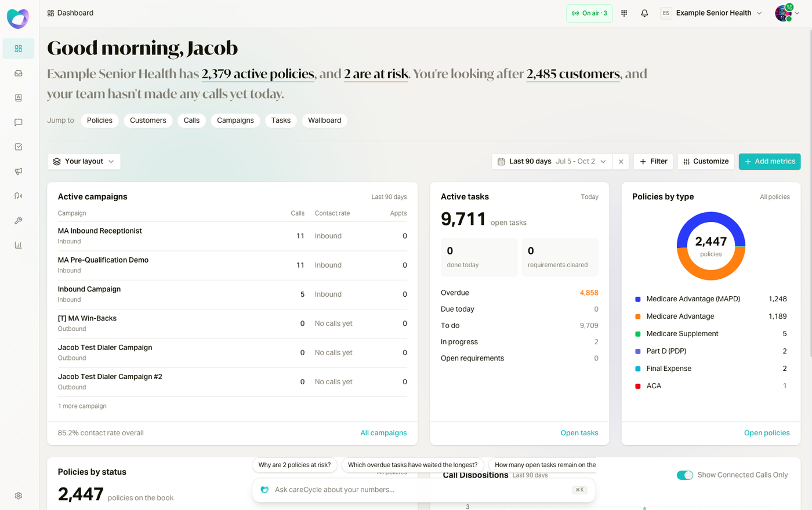Follow the All campaigns link

pos(383,433)
